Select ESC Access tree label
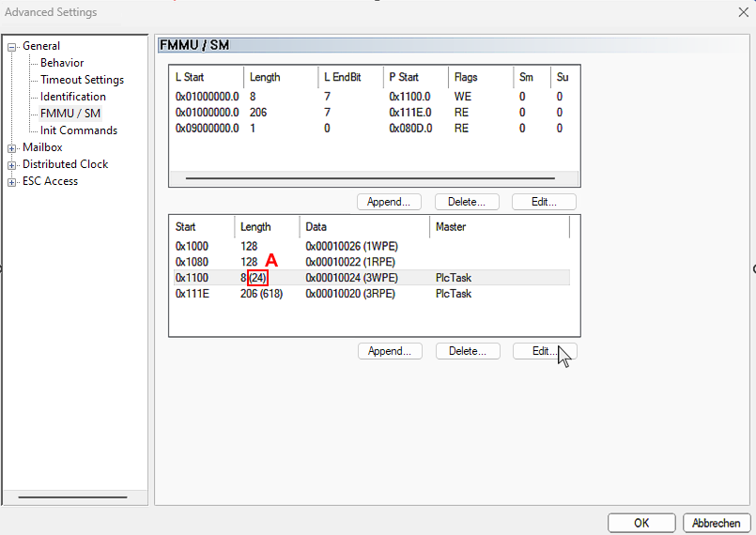This screenshot has height=535, width=756. click(50, 181)
